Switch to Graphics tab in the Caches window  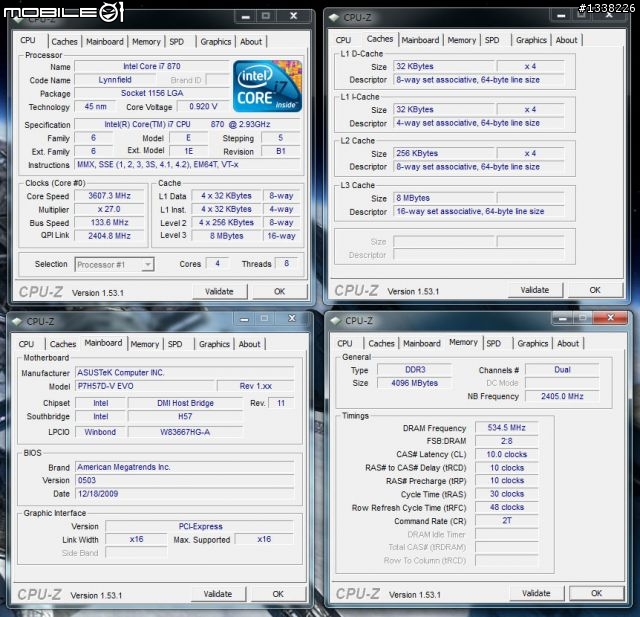[531, 40]
